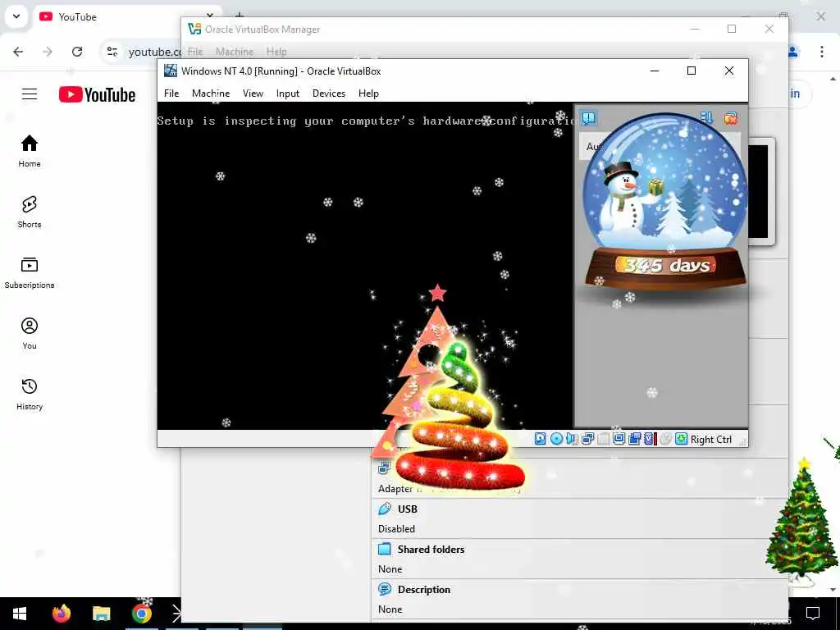This screenshot has height=630, width=840.
Task: Reload the YouTube page in Chrome
Action: point(77,52)
